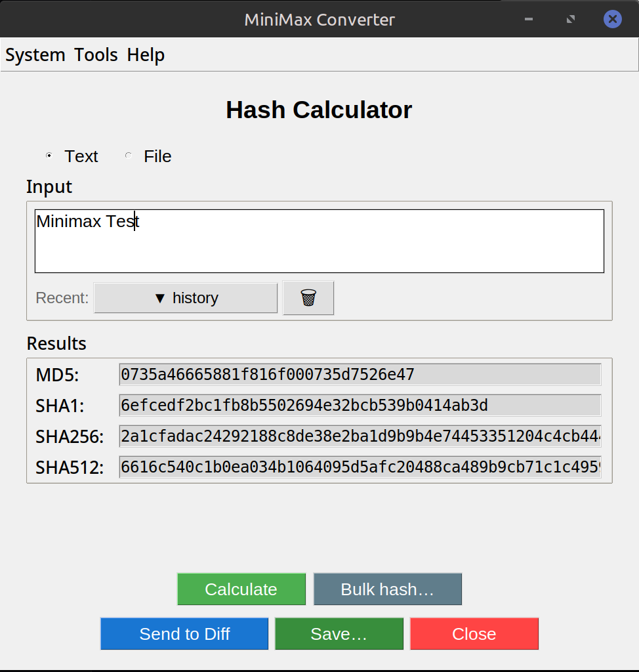
Task: Click the SHA512 result field
Action: (x=360, y=467)
